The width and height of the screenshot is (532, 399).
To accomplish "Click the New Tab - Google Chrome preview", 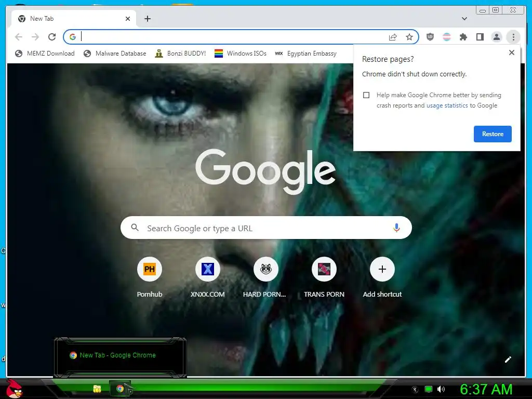I will click(x=120, y=357).
